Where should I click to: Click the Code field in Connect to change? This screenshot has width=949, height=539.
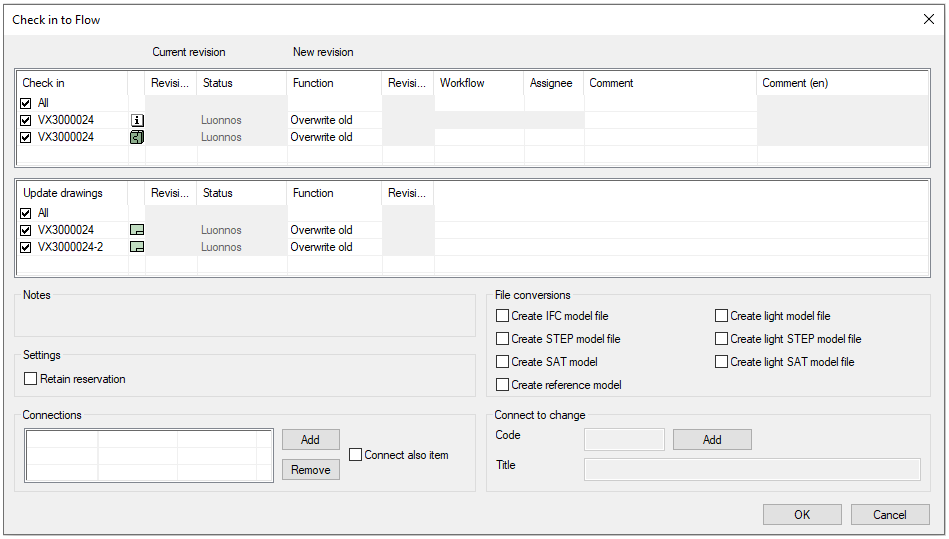pyautogui.click(x=624, y=440)
